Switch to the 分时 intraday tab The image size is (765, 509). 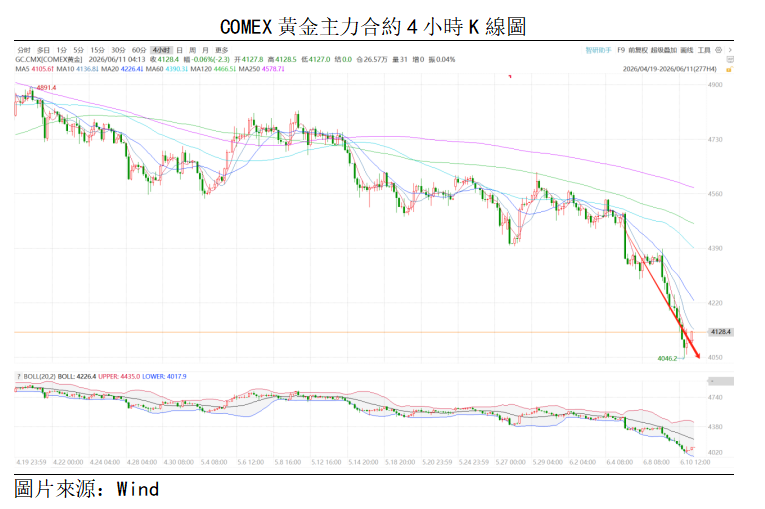click(x=24, y=50)
